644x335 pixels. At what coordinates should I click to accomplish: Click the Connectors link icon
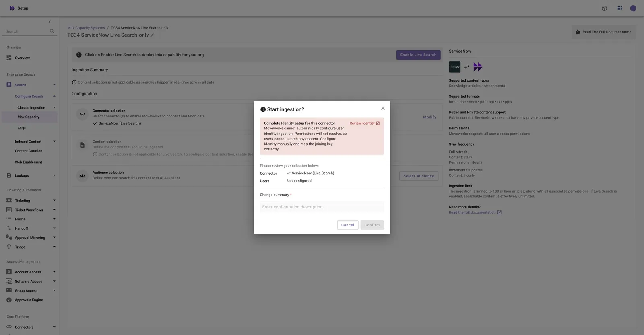(x=9, y=327)
